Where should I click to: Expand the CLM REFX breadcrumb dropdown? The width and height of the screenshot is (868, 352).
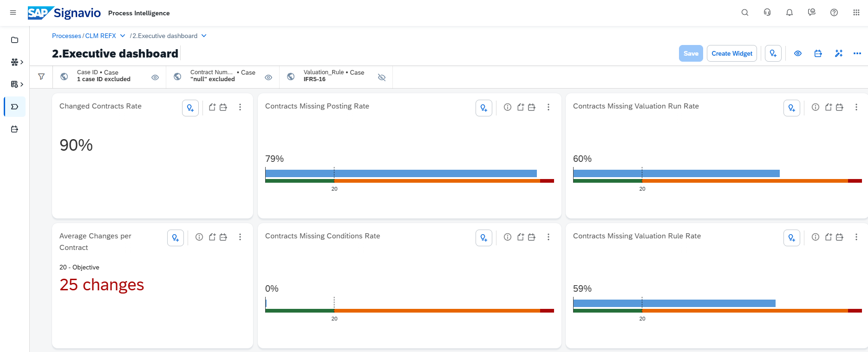click(123, 36)
